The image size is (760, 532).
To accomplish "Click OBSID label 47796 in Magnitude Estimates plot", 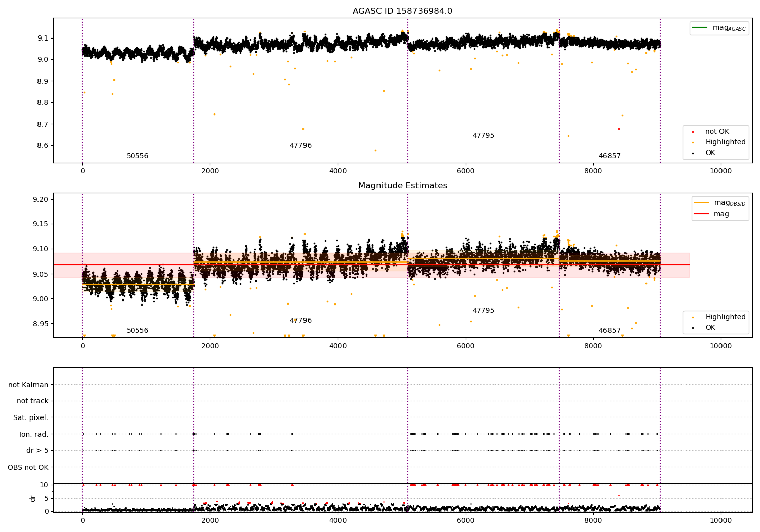I will pyautogui.click(x=300, y=321).
